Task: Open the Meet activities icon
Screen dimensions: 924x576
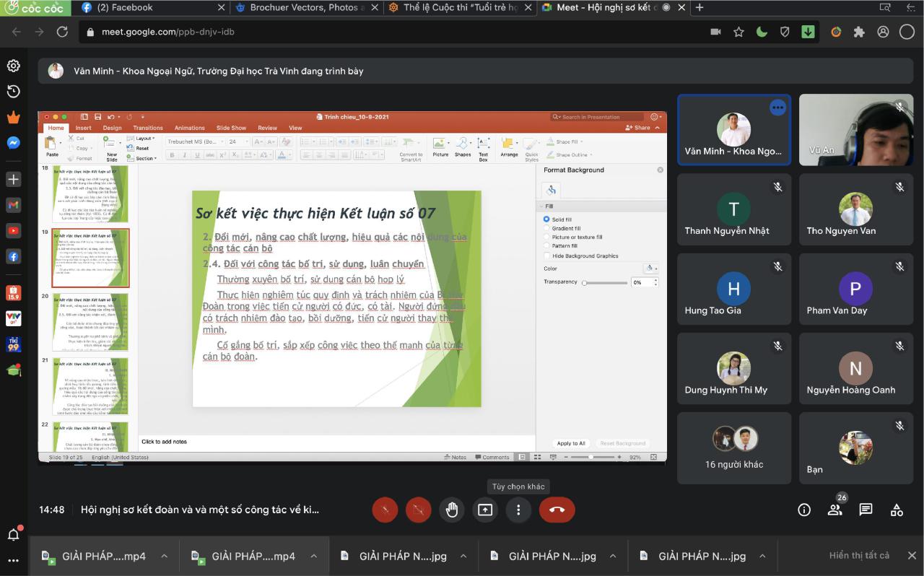Action: point(897,510)
